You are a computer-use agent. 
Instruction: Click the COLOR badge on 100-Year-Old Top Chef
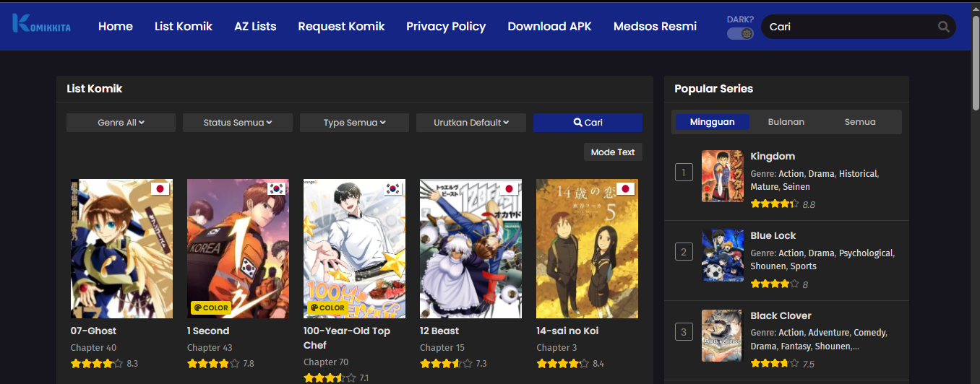327,307
